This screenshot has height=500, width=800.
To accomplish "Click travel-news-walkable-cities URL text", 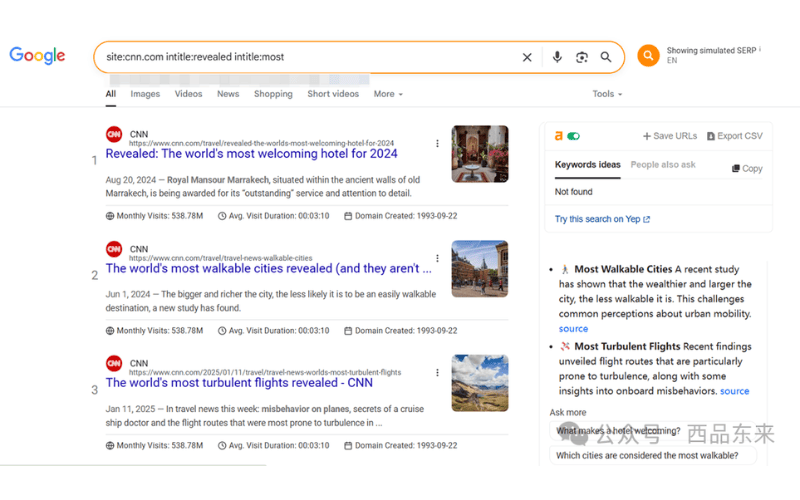I will coord(220,258).
